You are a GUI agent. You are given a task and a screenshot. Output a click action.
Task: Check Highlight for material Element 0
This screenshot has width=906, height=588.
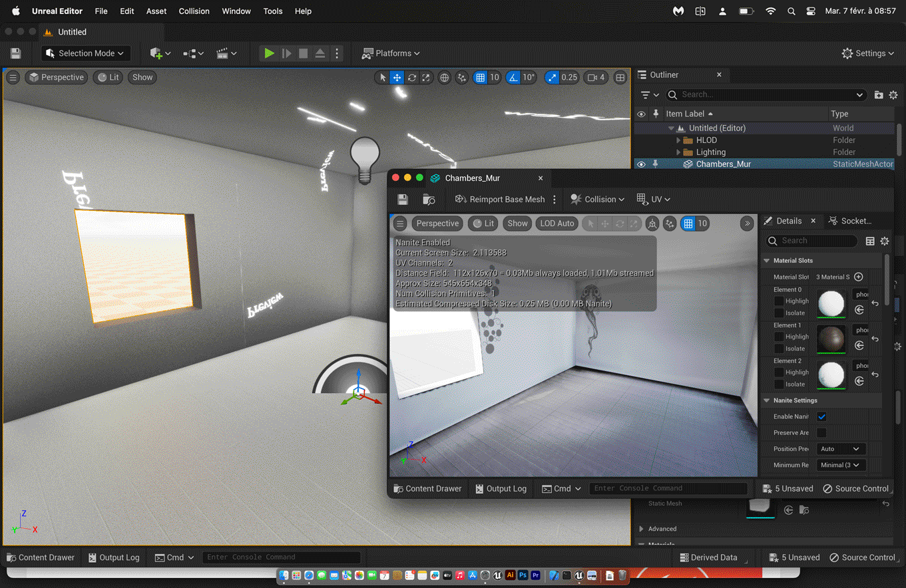779,301
